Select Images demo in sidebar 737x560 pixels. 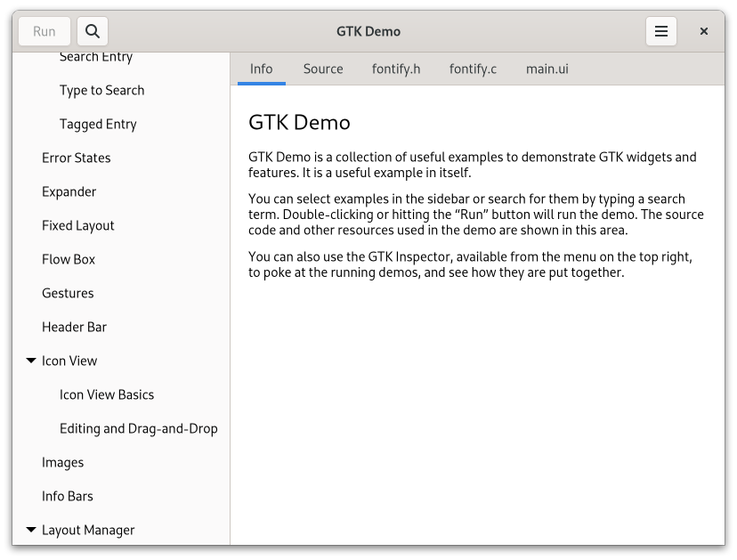click(121, 462)
